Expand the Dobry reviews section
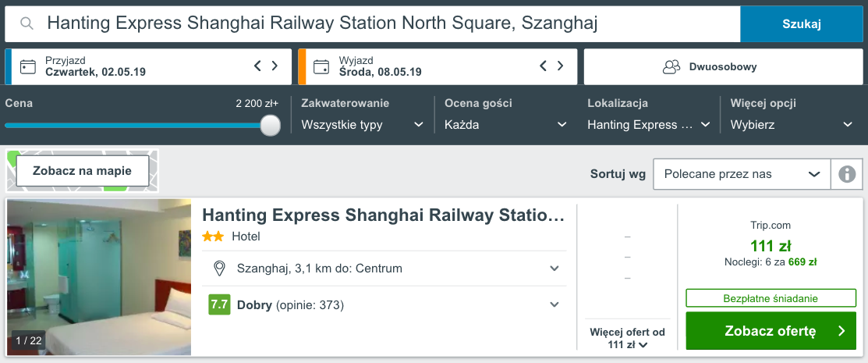The height and width of the screenshot is (363, 868). coord(554,304)
